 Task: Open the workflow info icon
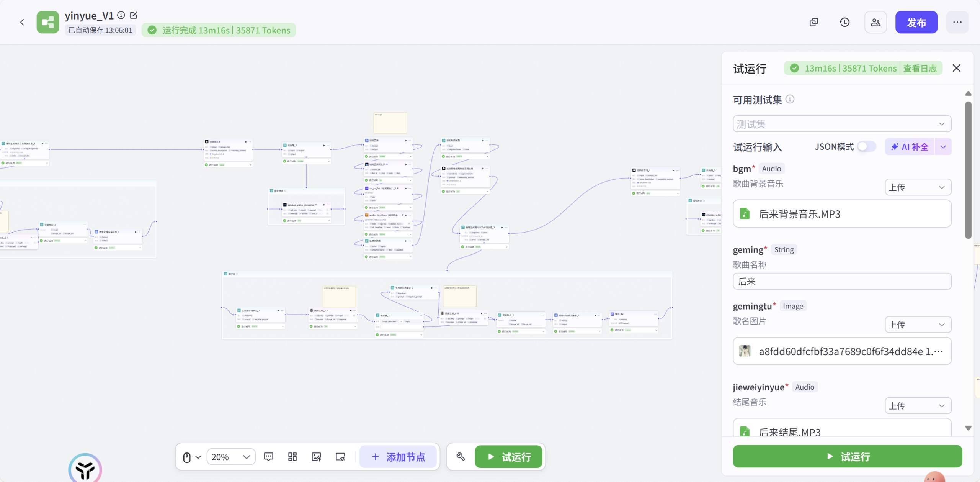coord(121,15)
